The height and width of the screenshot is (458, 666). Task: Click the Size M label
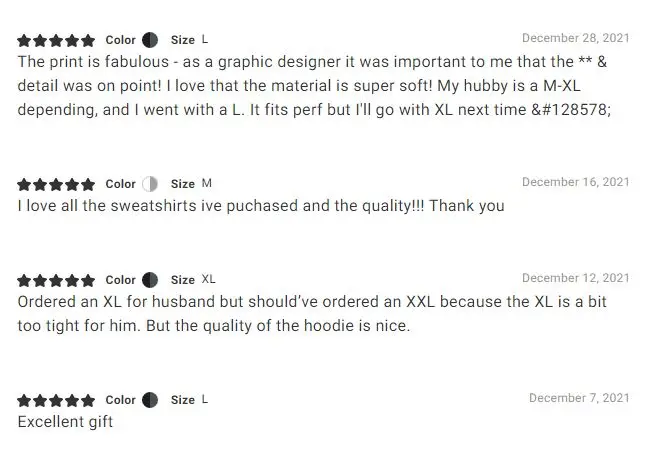click(191, 184)
